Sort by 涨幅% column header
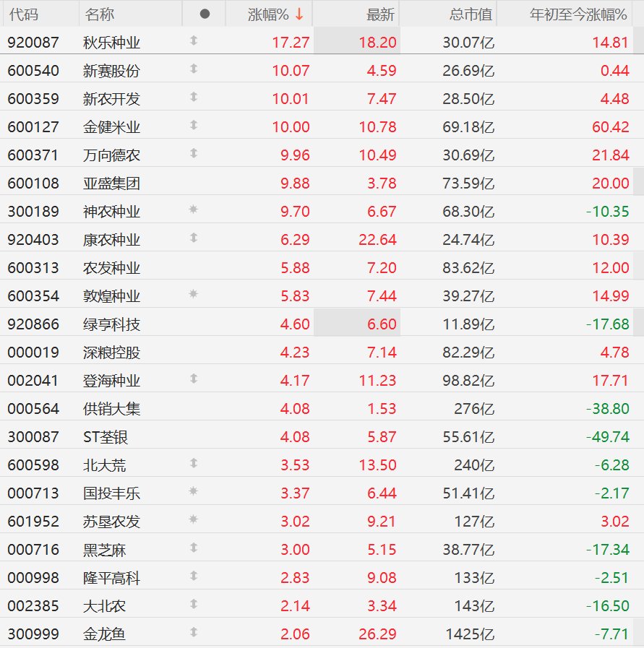 point(268,14)
